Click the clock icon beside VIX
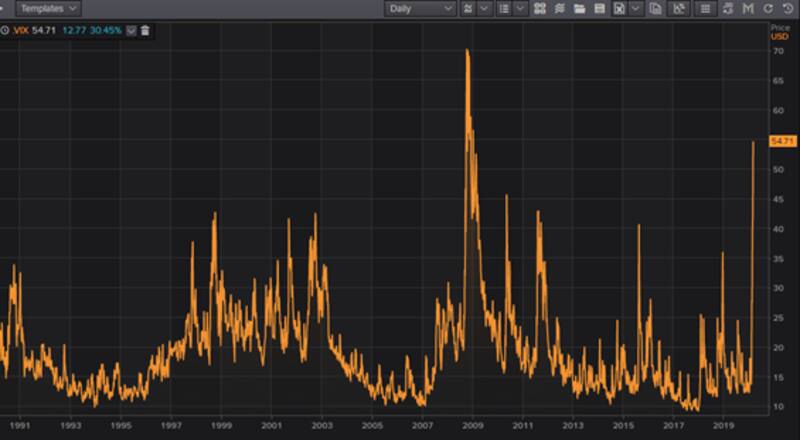Screen dimensions: 800x440 (x=5, y=30)
